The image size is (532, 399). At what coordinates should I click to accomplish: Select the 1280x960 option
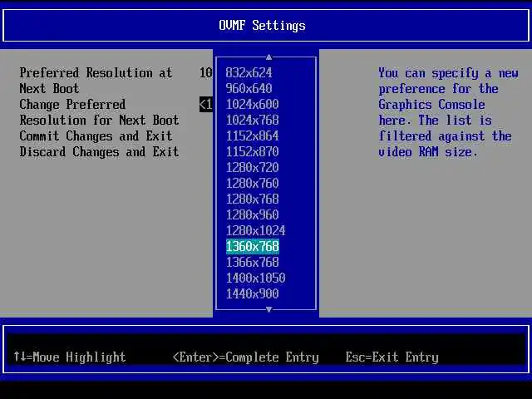252,214
